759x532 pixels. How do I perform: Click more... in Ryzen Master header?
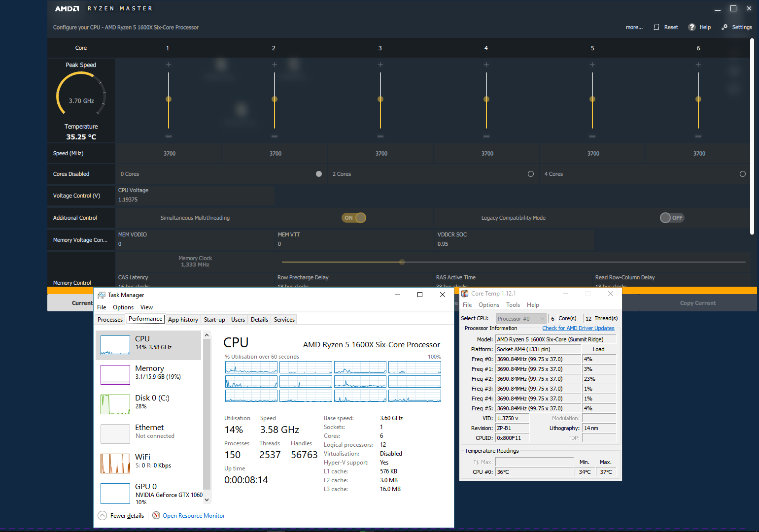634,27
